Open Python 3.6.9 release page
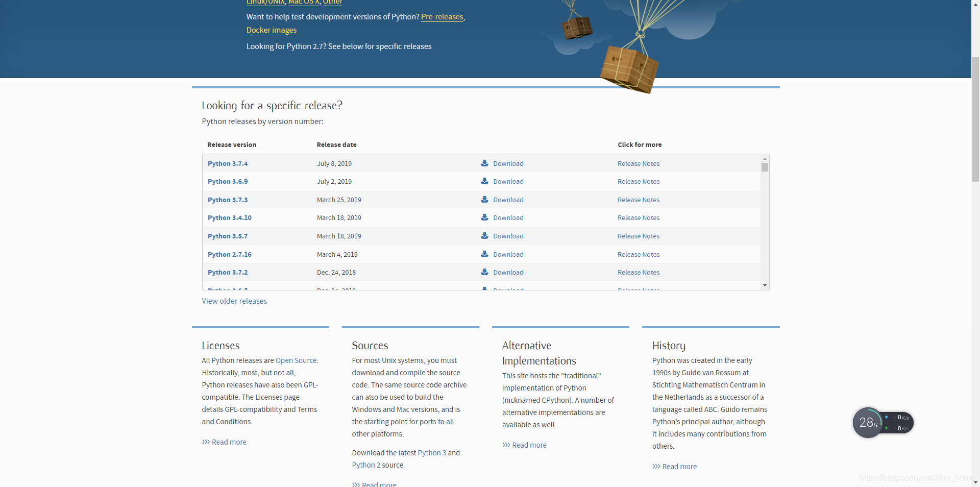 [228, 182]
